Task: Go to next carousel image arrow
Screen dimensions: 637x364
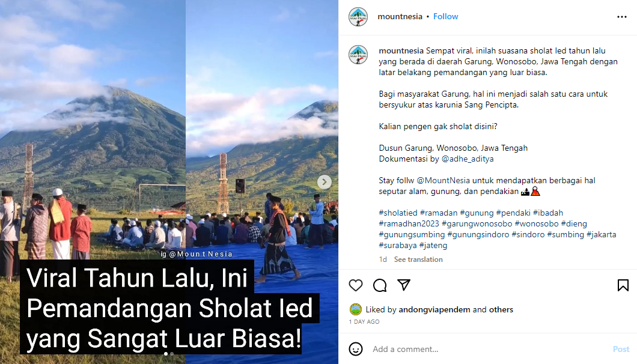Action: click(x=324, y=181)
